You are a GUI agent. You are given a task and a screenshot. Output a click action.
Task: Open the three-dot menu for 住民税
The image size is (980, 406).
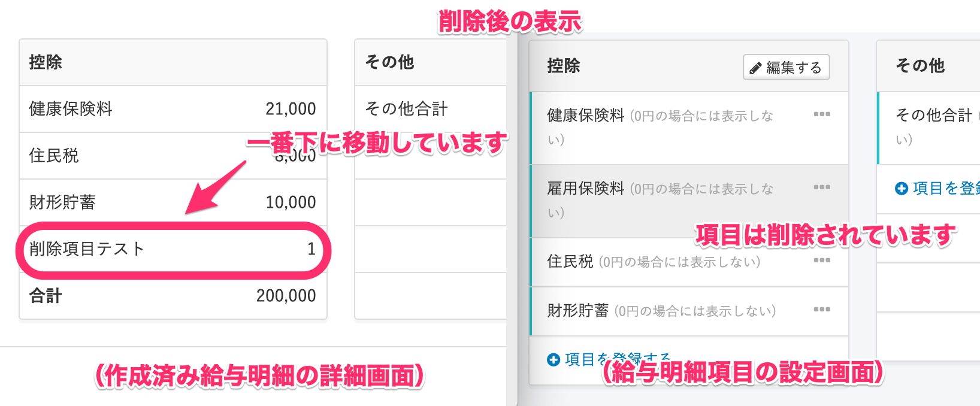pyautogui.click(x=822, y=260)
